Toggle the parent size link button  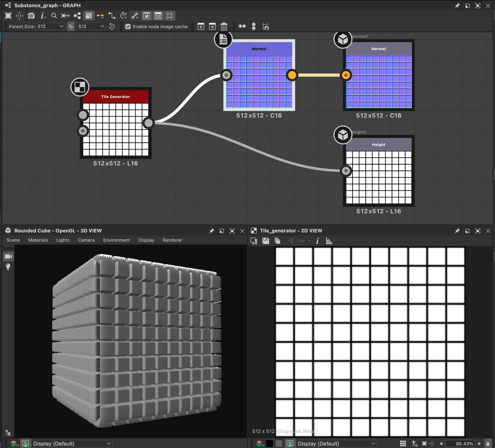tap(71, 27)
